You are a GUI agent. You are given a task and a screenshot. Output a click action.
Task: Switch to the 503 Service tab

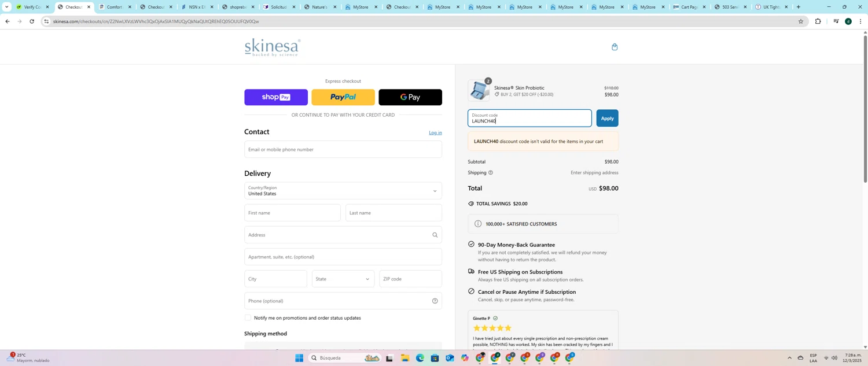[731, 7]
